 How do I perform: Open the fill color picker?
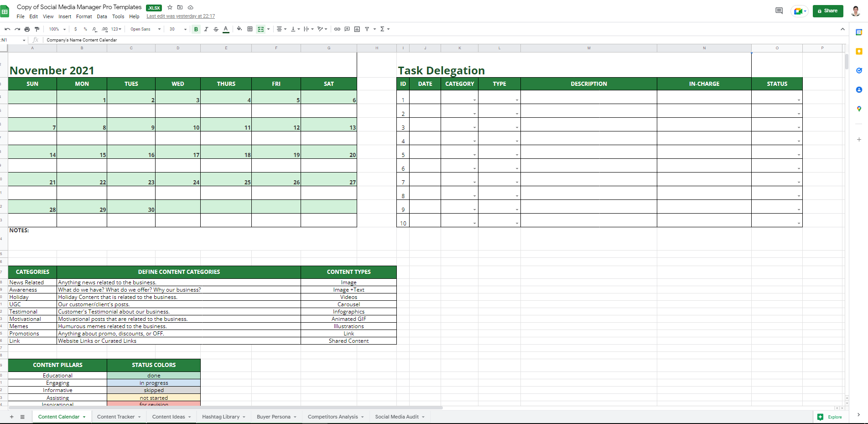(x=239, y=29)
